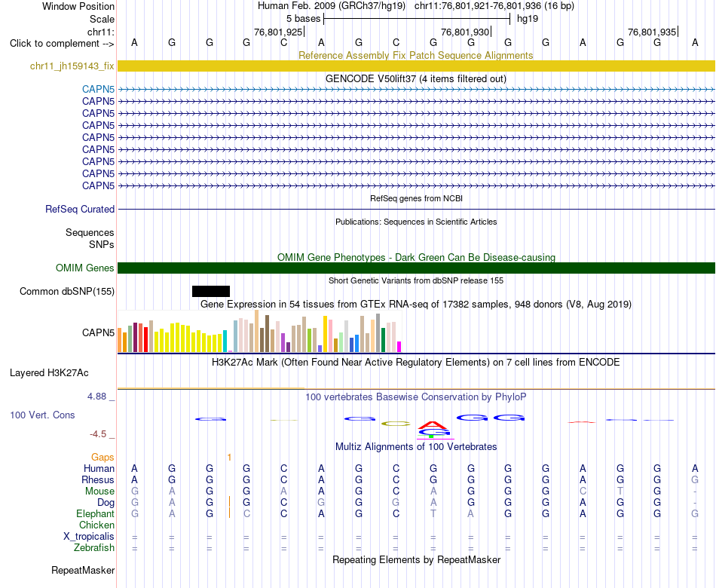Click 'Repeating Elements by RepeatMasker' title
The height and width of the screenshot is (588, 716).
click(416, 559)
